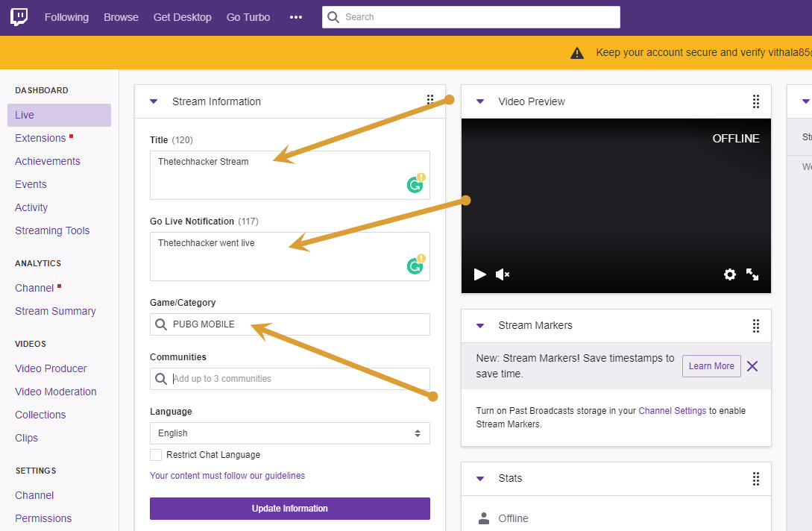Click into the Title text area

coord(290,175)
